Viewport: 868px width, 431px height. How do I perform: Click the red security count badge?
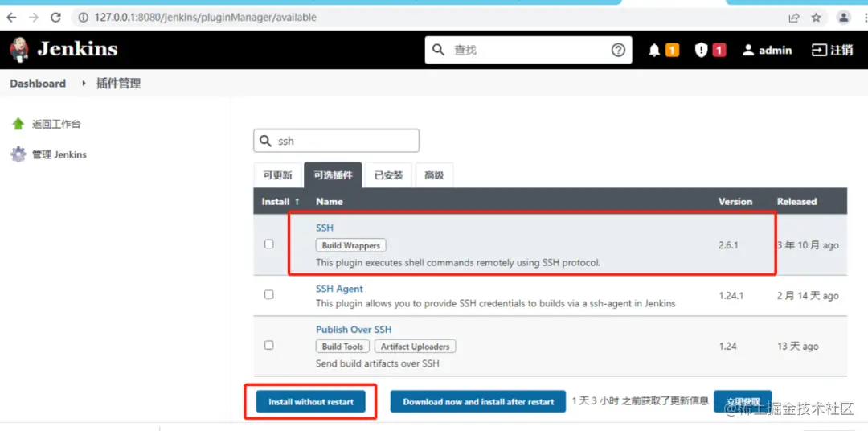click(x=719, y=51)
